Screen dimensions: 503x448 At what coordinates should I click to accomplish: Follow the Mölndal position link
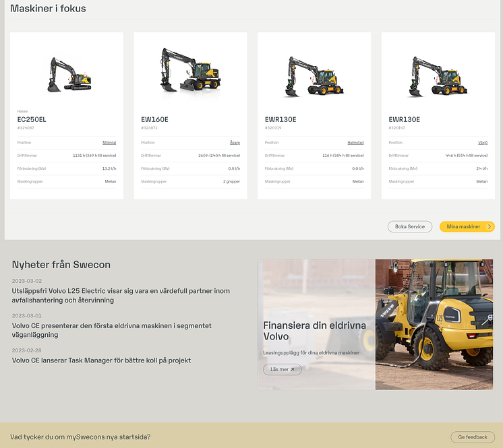pos(109,143)
